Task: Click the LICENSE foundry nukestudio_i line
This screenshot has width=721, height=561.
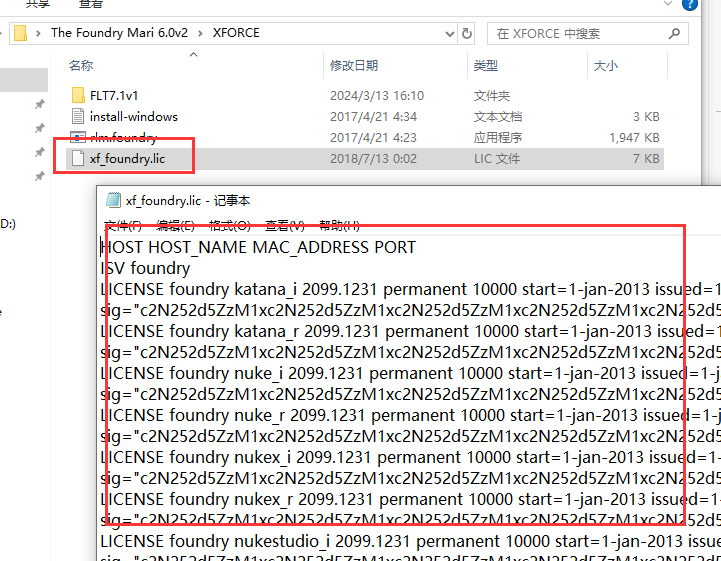Action: pyautogui.click(x=411, y=541)
